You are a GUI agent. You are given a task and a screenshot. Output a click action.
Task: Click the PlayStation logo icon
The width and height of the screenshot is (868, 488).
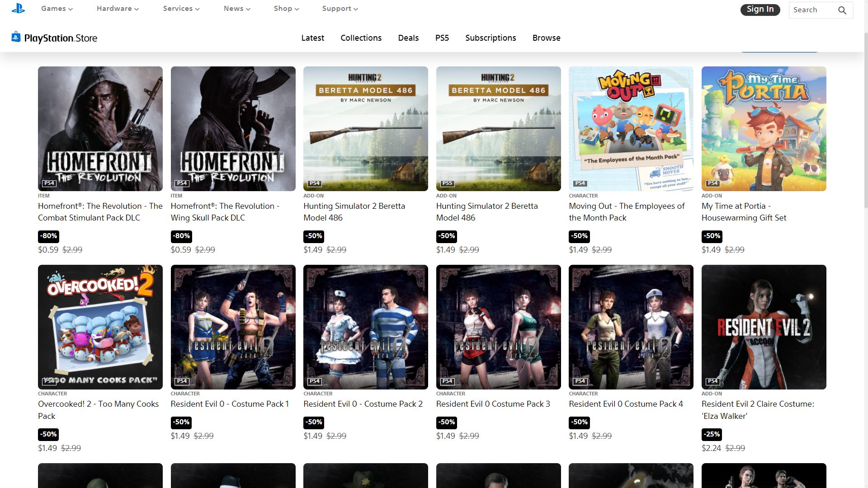18,9
